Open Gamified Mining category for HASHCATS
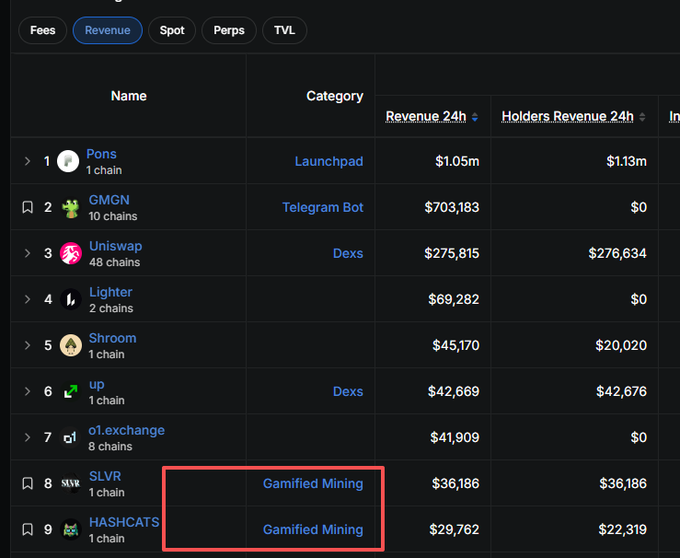The width and height of the screenshot is (680, 558). pyautogui.click(x=313, y=529)
